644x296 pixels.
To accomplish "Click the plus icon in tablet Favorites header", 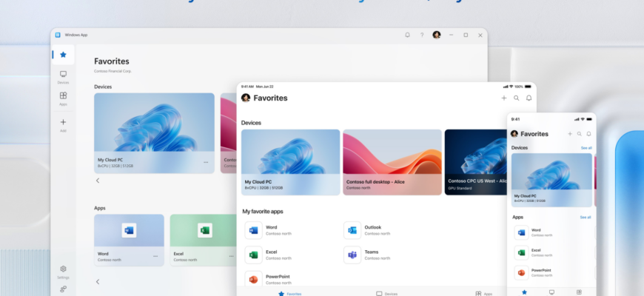I will [x=504, y=98].
